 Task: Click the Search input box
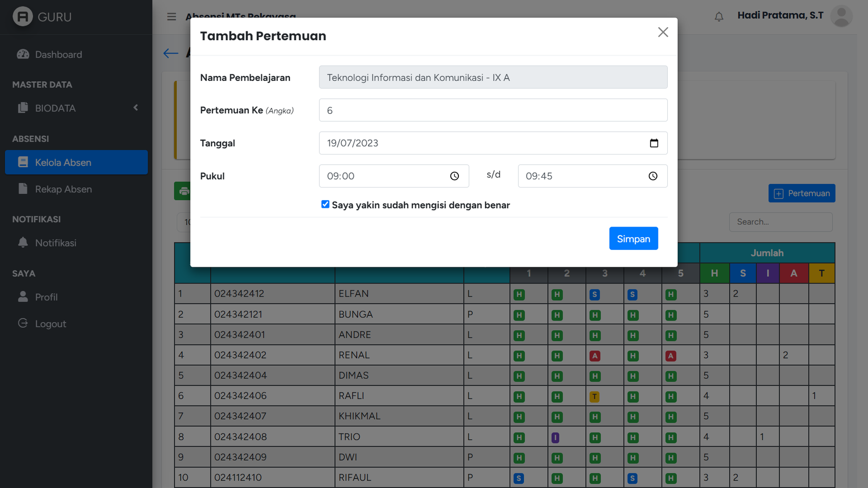[780, 222]
